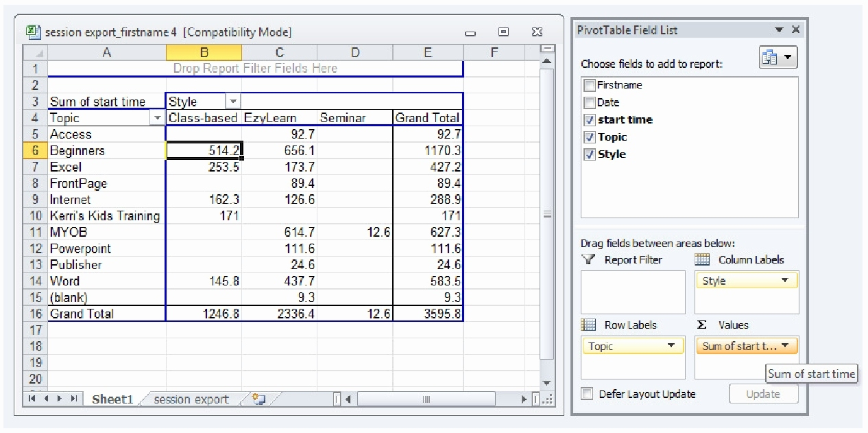Expand the Sum of start time values dropdown
Screen dimensions: 868x433
click(785, 347)
